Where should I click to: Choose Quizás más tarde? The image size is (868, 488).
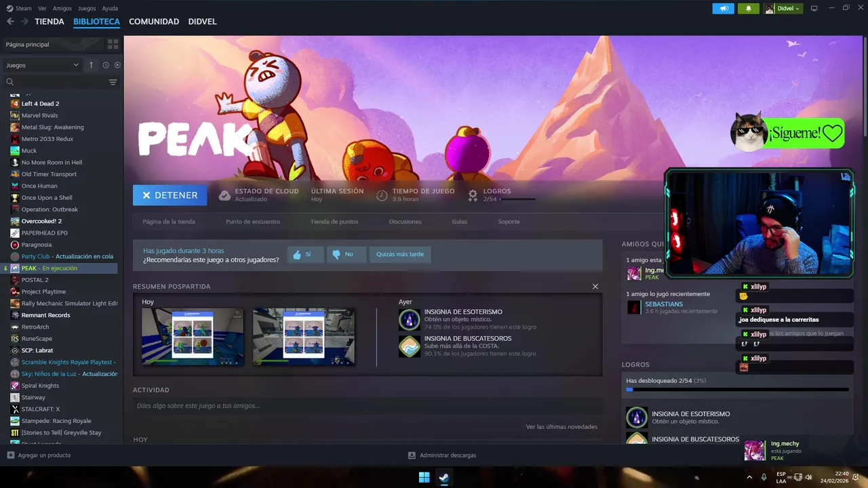click(x=400, y=254)
